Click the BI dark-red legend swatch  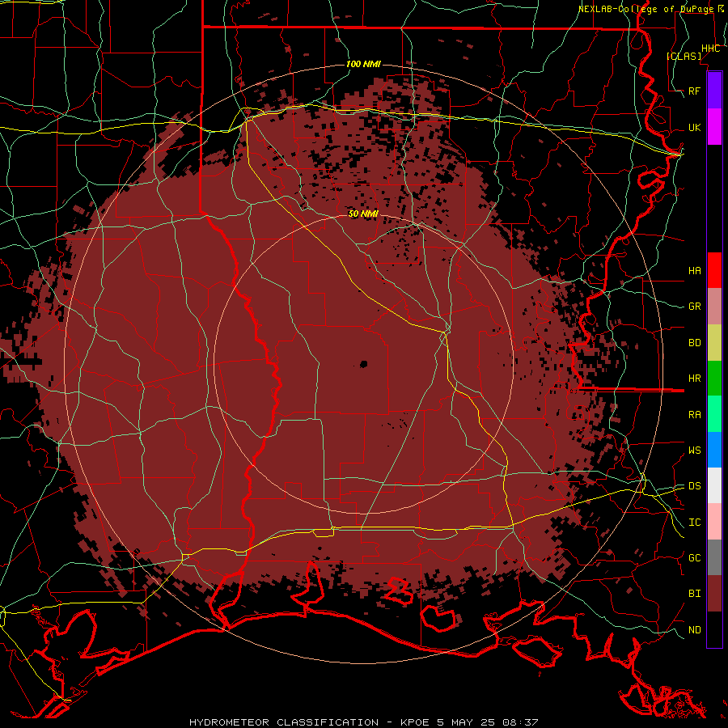[x=714, y=594]
